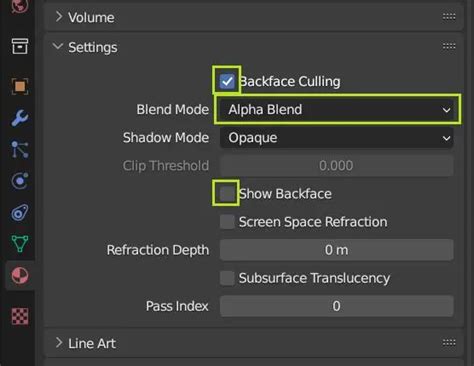The image size is (474, 366).
Task: Enable the Show Backface checkbox
Action: (x=227, y=194)
